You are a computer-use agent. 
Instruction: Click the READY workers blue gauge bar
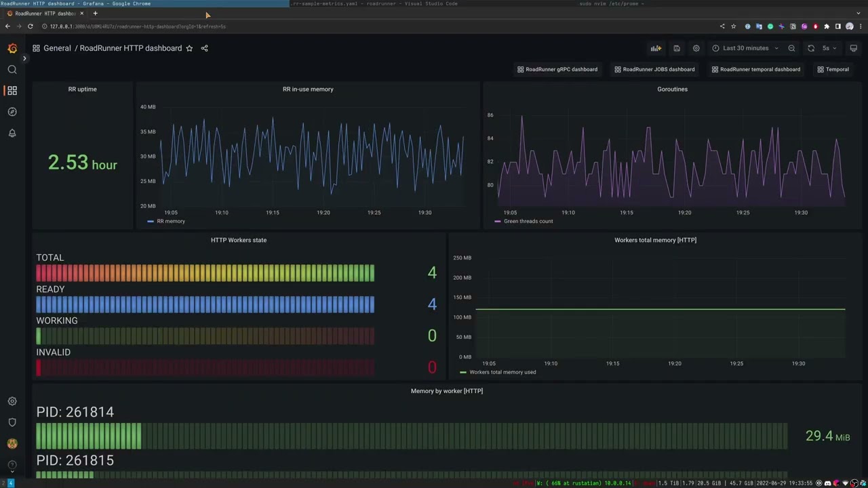pos(205,304)
